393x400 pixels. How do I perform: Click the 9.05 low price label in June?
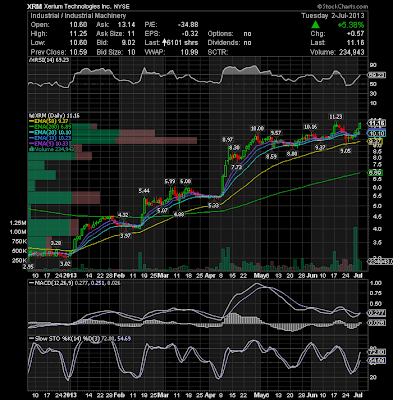point(346,151)
